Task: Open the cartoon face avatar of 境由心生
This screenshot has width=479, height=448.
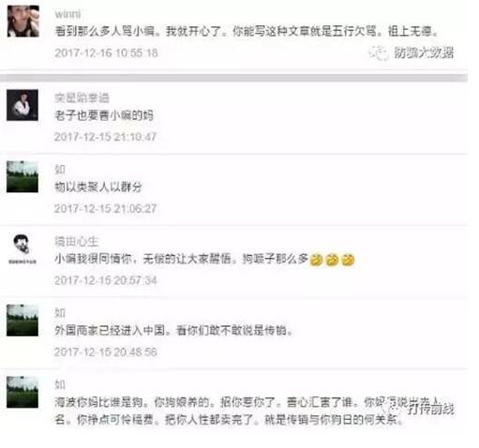Action: coord(22,248)
